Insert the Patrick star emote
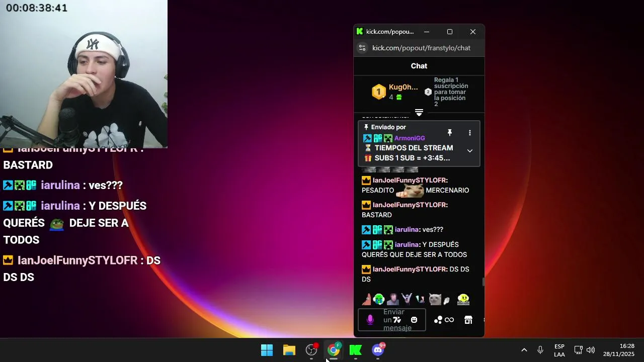The image size is (644, 362). click(x=367, y=300)
